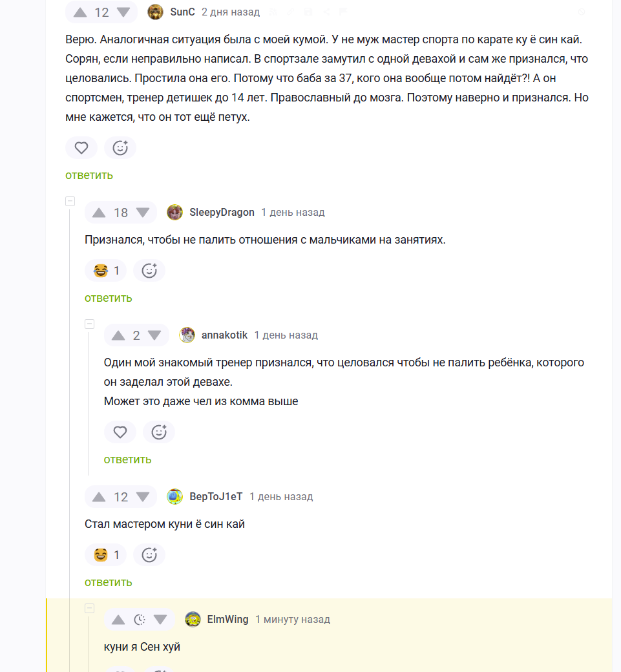Upvote SunC's comment
The height and width of the screenshot is (672, 621).
coord(79,12)
